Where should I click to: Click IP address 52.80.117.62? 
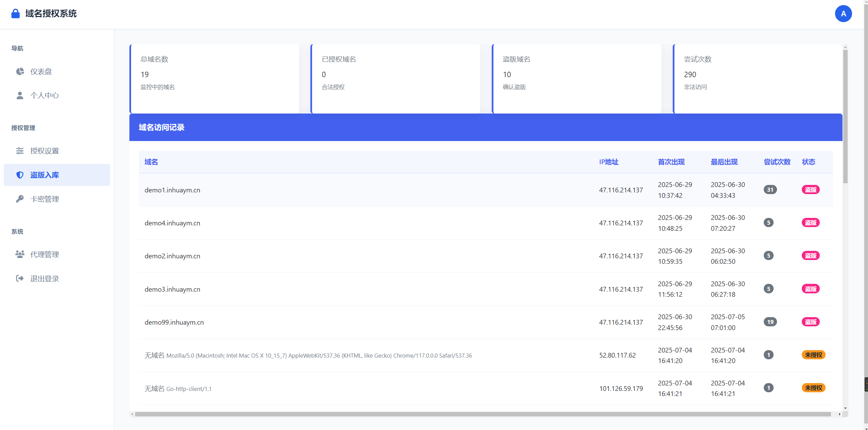tap(617, 355)
